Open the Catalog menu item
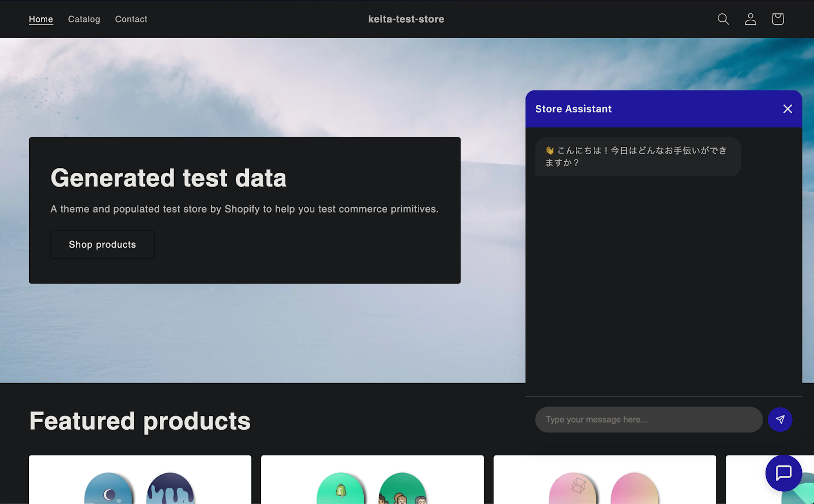Image resolution: width=814 pixels, height=504 pixels. click(84, 19)
